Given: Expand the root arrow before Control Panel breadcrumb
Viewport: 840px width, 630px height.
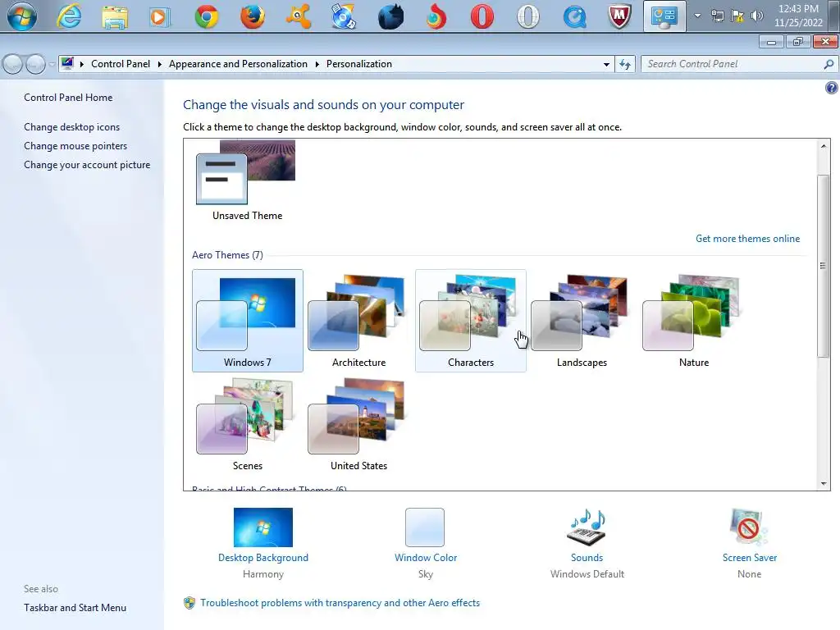Looking at the screenshot, I should click(x=81, y=64).
